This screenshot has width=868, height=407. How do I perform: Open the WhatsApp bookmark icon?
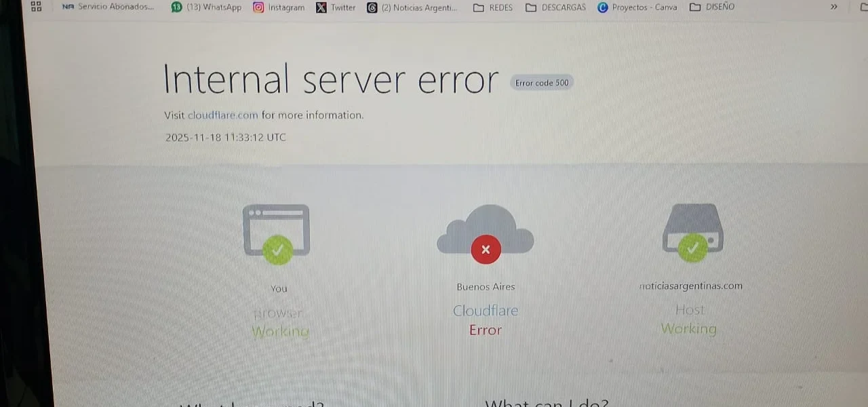pyautogui.click(x=176, y=7)
